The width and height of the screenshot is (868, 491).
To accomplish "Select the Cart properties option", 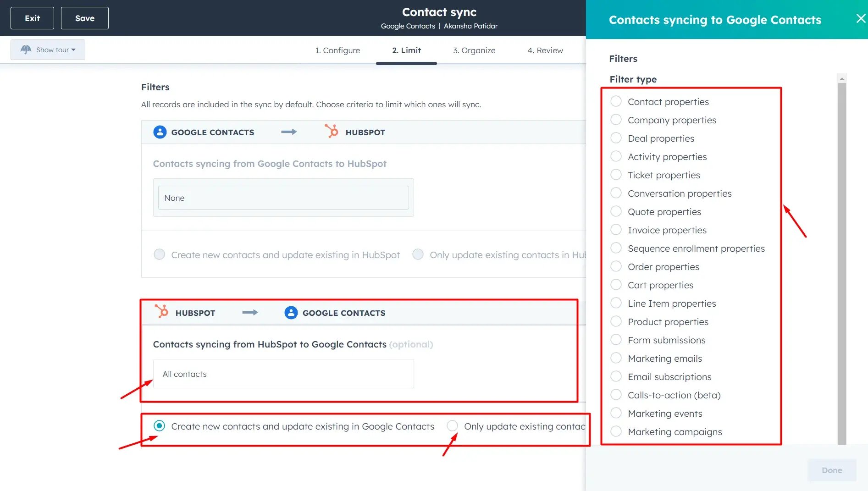I will click(x=616, y=285).
